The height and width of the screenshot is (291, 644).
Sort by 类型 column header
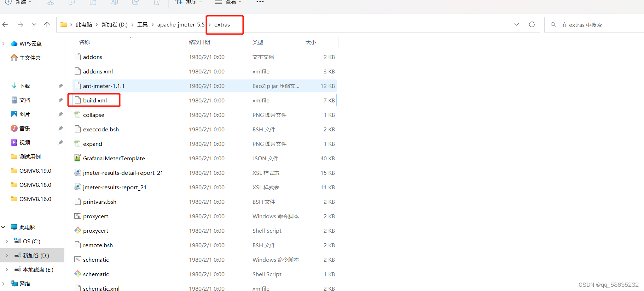click(258, 42)
